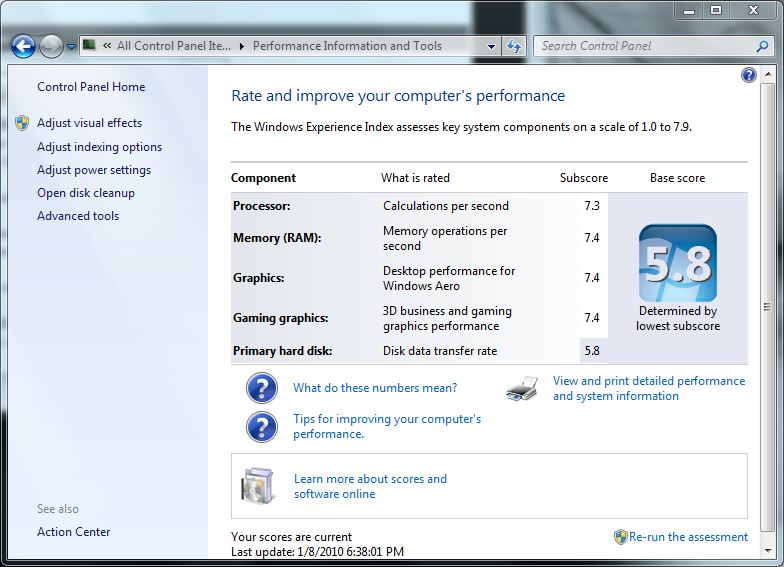
Task: Click question icon beside Tips for improving performance
Action: tap(262, 427)
